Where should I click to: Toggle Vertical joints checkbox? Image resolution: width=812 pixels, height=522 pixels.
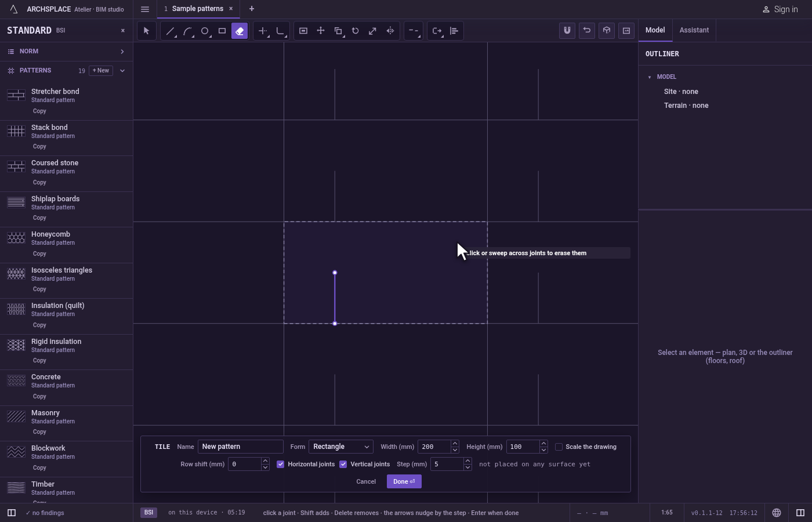(x=343, y=464)
